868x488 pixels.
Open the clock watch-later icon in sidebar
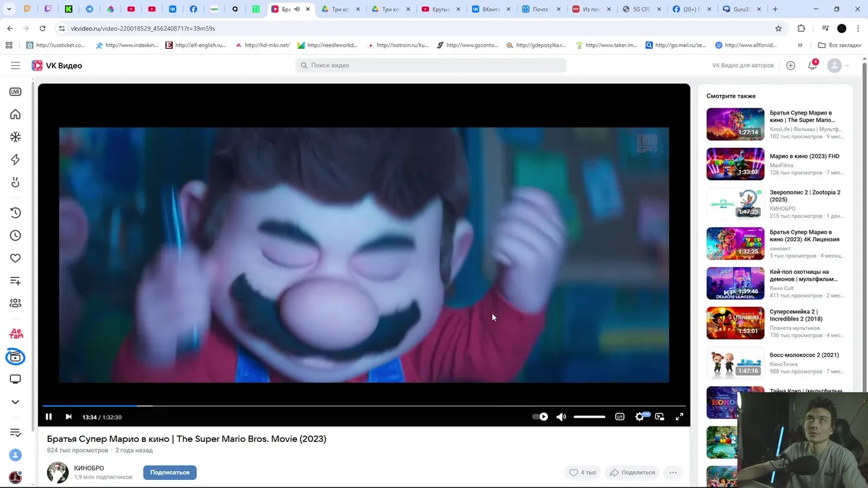15,235
